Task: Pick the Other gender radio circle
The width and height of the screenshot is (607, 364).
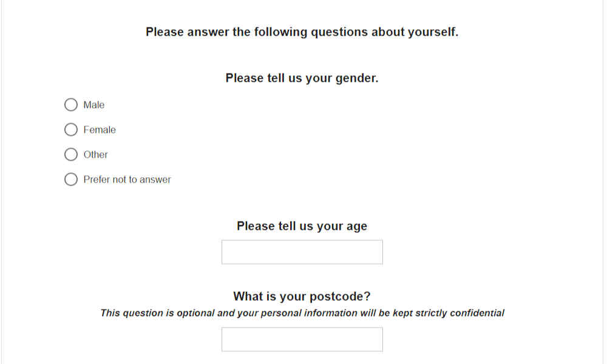Action: [x=71, y=154]
